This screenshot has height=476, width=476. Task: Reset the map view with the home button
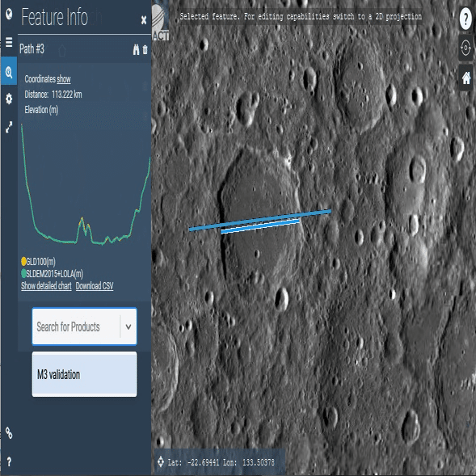point(466,78)
